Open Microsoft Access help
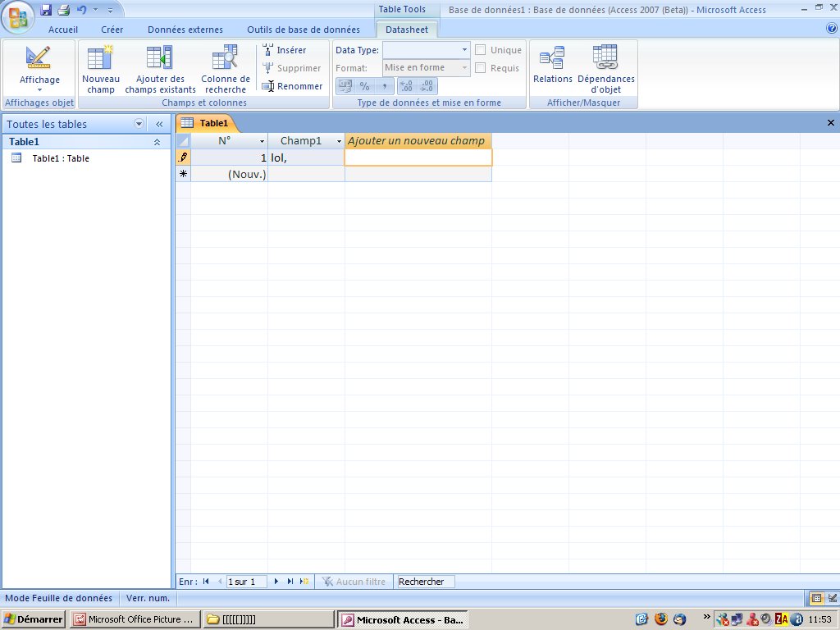Screen dimensions: 840x630 (832, 29)
